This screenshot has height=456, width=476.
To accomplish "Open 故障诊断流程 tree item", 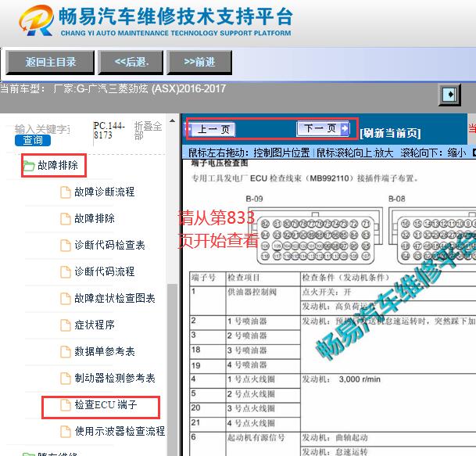I will point(105,192).
